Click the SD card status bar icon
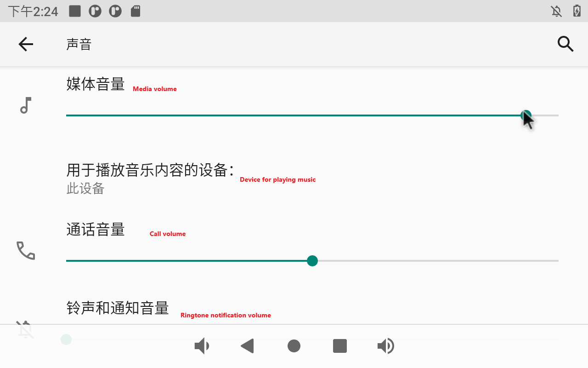 pyautogui.click(x=136, y=11)
